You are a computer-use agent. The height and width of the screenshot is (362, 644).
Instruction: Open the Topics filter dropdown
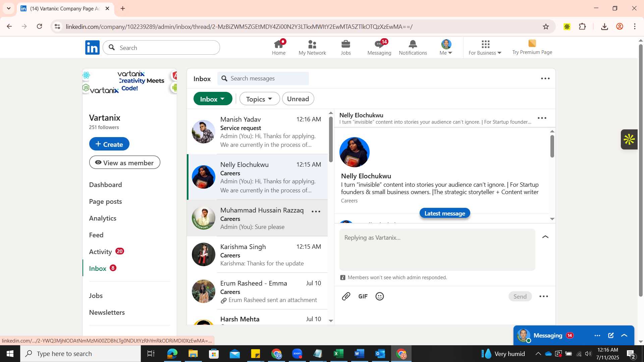click(x=260, y=99)
